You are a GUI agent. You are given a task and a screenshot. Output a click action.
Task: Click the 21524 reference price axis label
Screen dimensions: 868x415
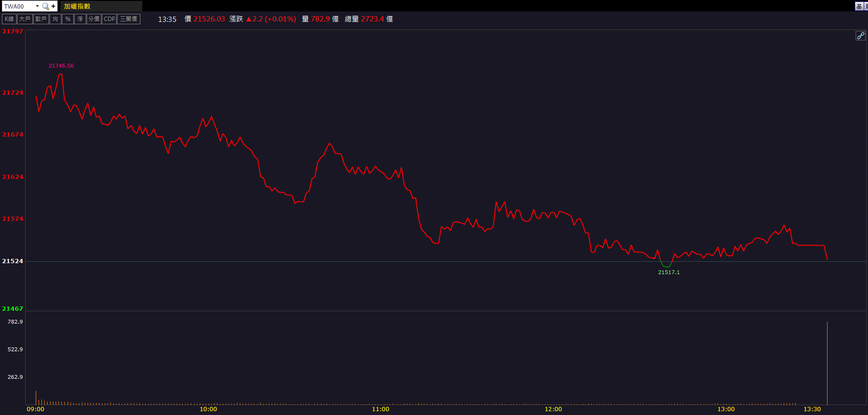[12, 261]
